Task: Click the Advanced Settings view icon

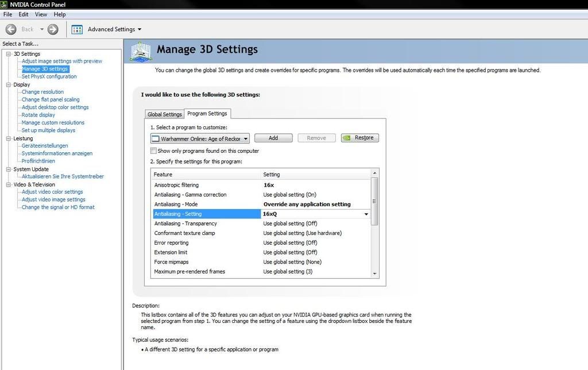Action: coord(78,29)
